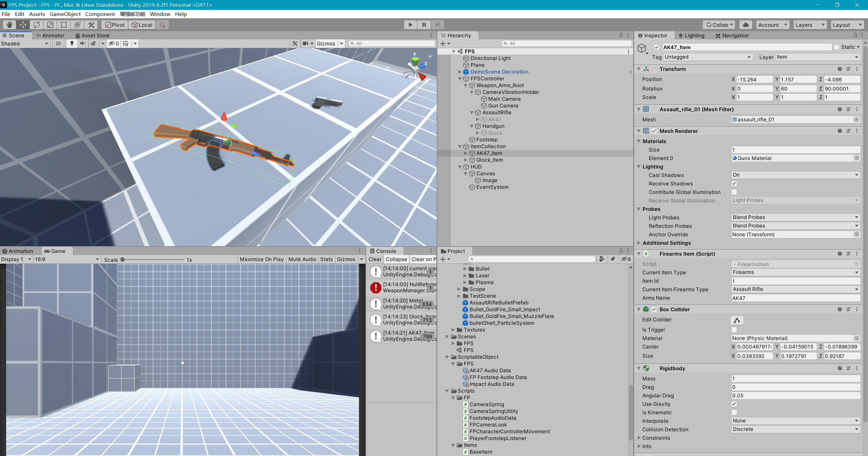This screenshot has width=868, height=456.
Task: Open Transform preset settings icon
Action: coord(848,69)
